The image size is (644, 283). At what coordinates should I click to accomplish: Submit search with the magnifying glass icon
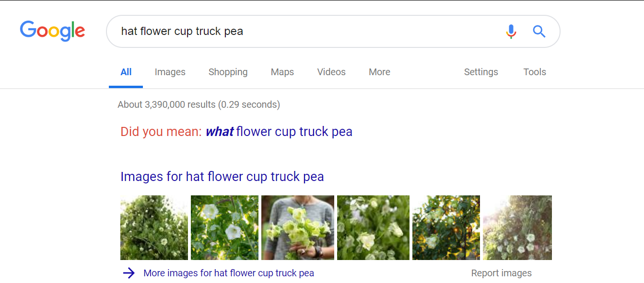point(539,32)
